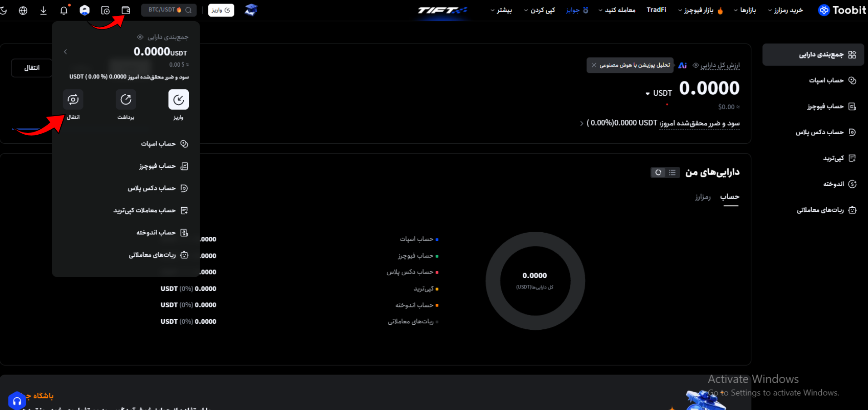This screenshot has width=868, height=410.
Task: Expand the بازارها menu
Action: coord(745,10)
